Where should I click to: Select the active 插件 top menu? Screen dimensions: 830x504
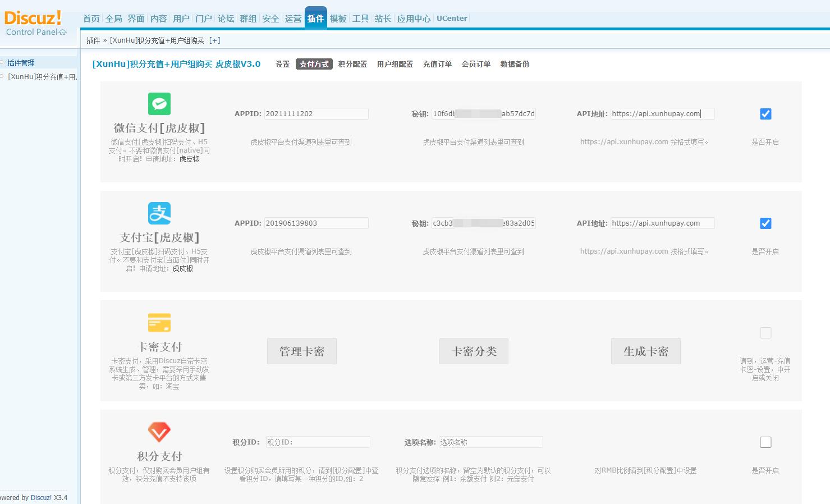coord(316,19)
